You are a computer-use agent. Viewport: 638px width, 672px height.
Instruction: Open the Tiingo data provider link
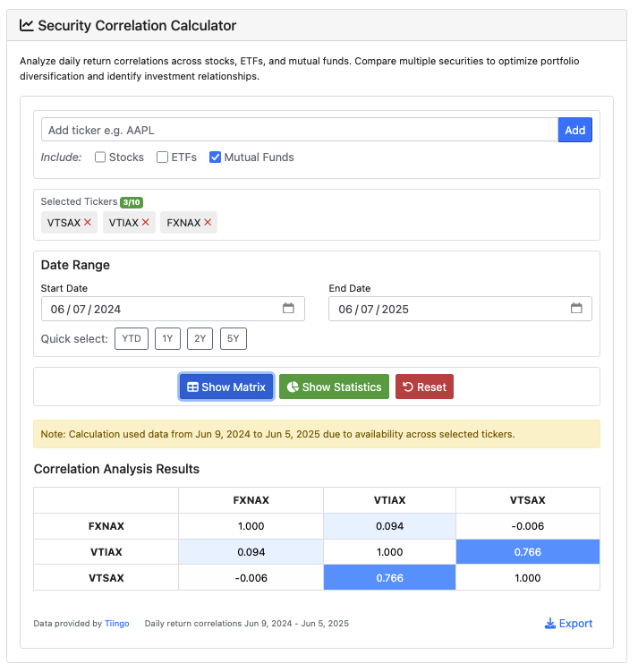(117, 624)
